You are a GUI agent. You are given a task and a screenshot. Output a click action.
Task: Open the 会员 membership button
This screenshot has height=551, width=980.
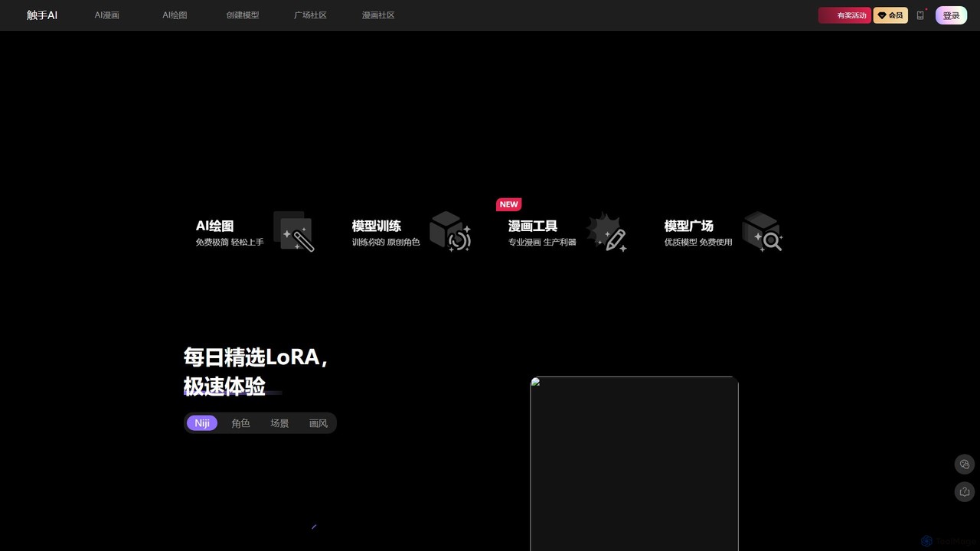pos(890,15)
